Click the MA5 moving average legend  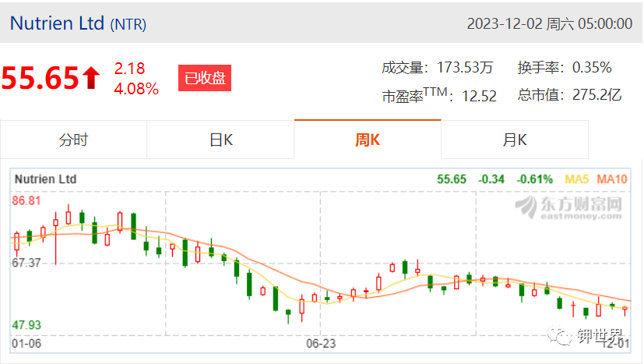click(577, 179)
